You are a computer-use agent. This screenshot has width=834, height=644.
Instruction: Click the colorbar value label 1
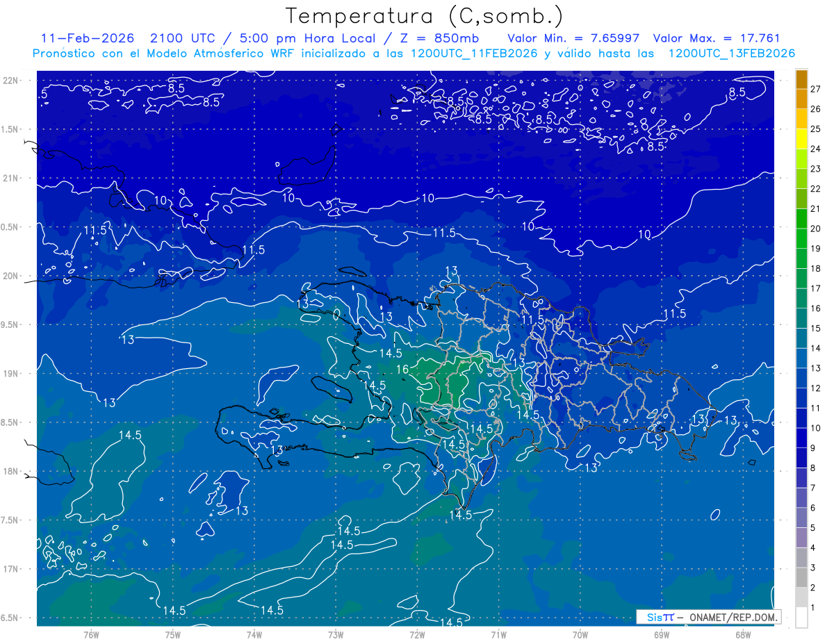[813, 607]
